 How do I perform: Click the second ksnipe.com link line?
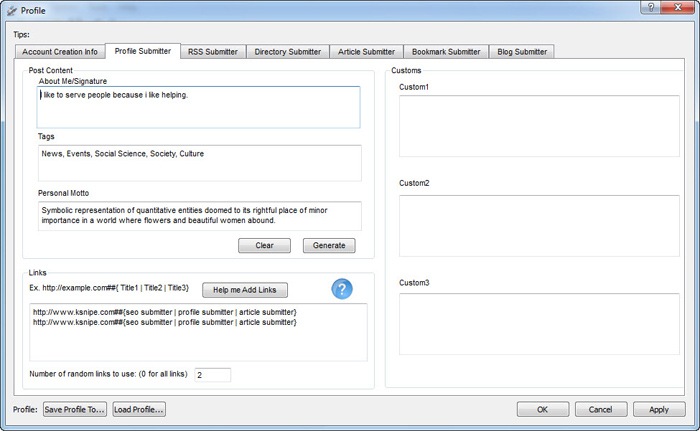(x=165, y=322)
